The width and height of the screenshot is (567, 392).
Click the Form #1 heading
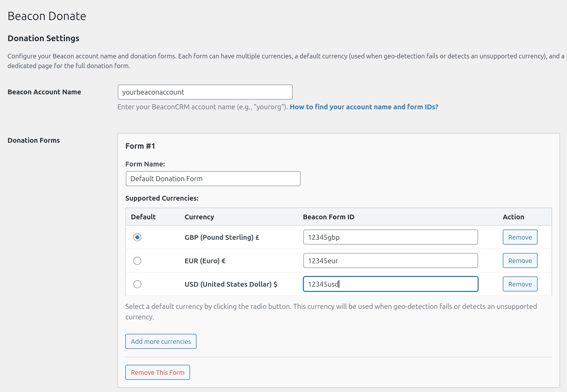point(140,146)
